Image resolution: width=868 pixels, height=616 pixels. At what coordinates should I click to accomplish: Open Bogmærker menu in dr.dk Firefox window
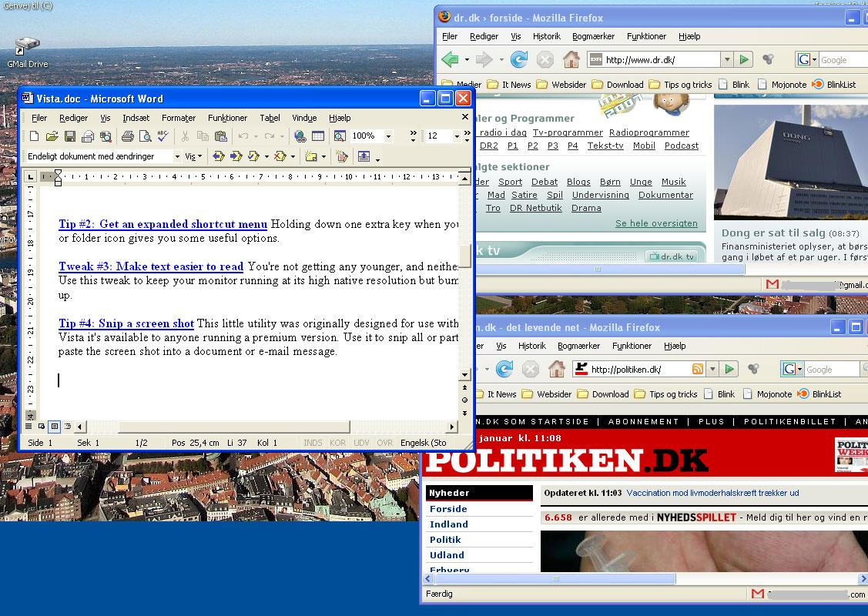click(x=593, y=36)
